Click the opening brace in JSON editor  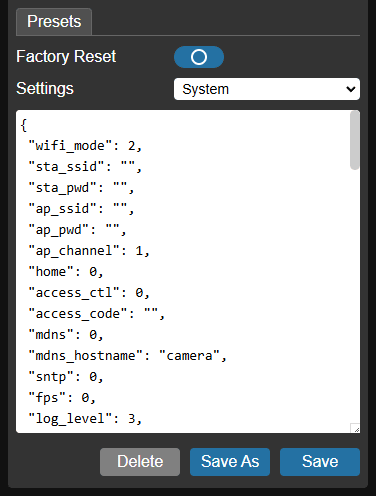(x=24, y=125)
